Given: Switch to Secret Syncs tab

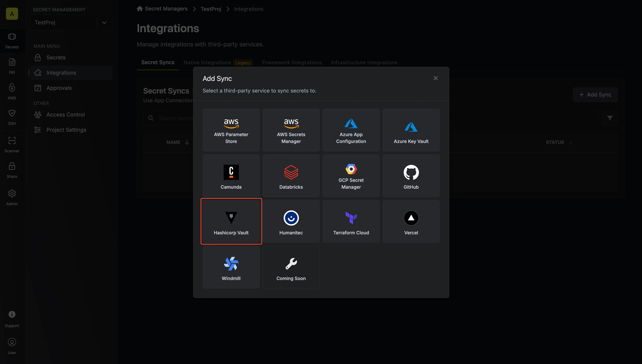Looking at the screenshot, I should (x=158, y=62).
